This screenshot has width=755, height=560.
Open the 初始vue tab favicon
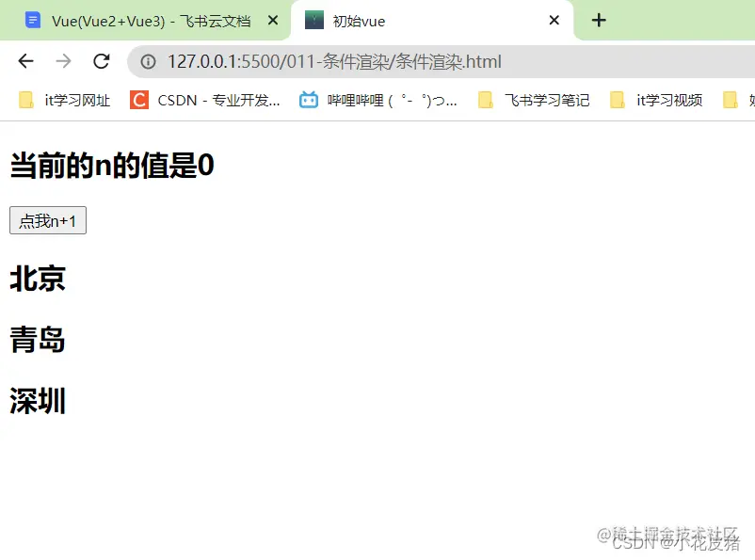pyautogui.click(x=313, y=19)
